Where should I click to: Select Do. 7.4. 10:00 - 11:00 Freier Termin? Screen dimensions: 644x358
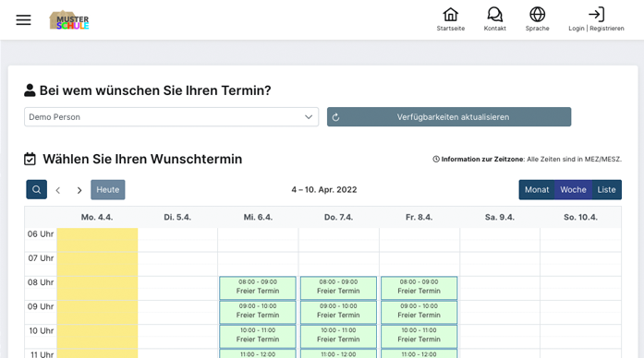(338, 336)
